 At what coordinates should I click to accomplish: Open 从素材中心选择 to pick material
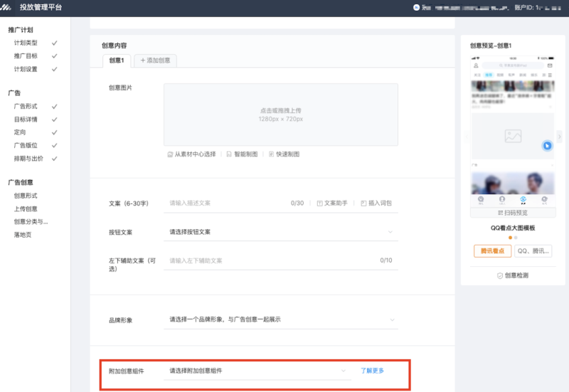click(x=191, y=154)
